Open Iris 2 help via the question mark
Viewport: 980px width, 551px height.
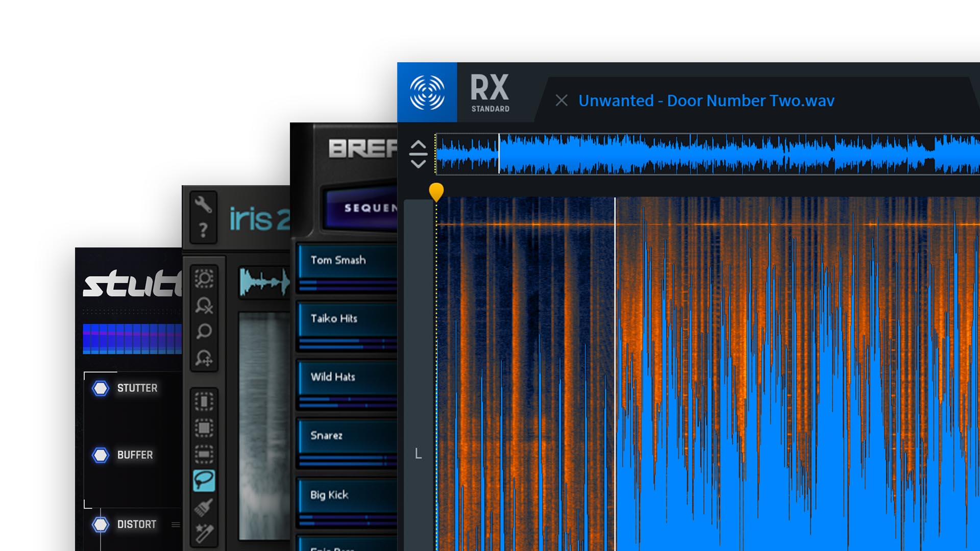coord(203,231)
